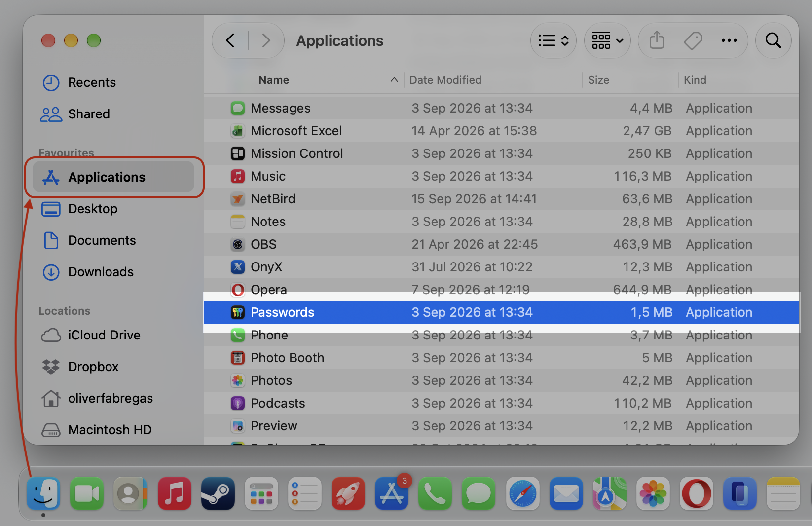
Task: Select the Podcasts application row
Action: click(x=502, y=403)
